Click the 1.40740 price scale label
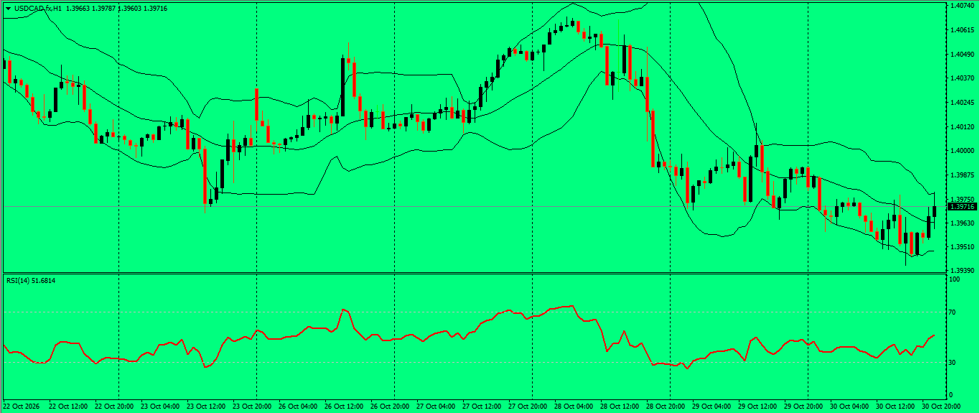The width and height of the screenshot is (980, 413). tap(961, 5)
